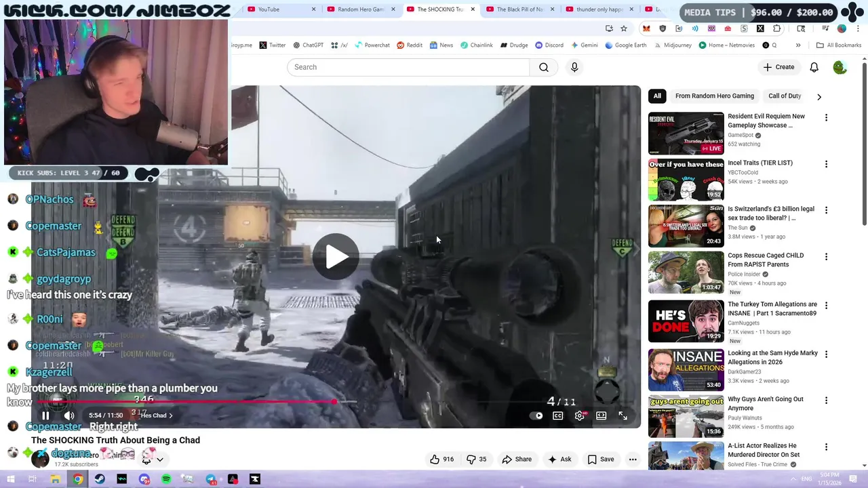The height and width of the screenshot is (488, 868).
Task: Open the Midjourney bookmark
Action: click(673, 45)
